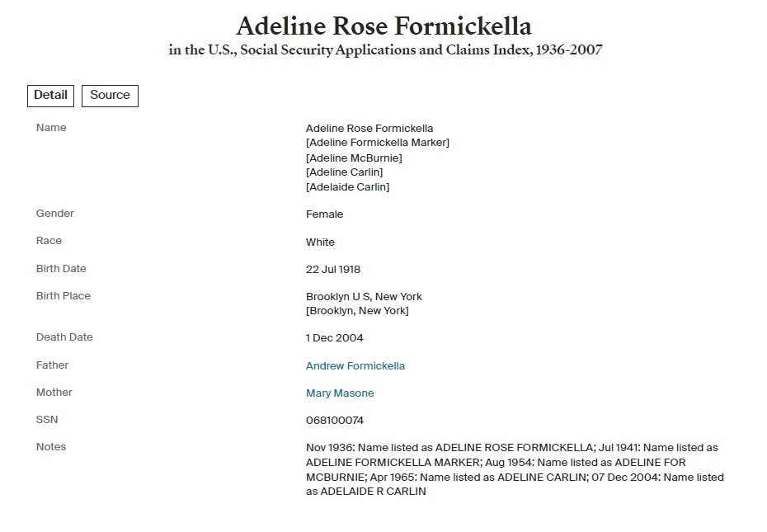Select the SSN value 068100074
Screen dimensions: 767x532
click(x=335, y=421)
